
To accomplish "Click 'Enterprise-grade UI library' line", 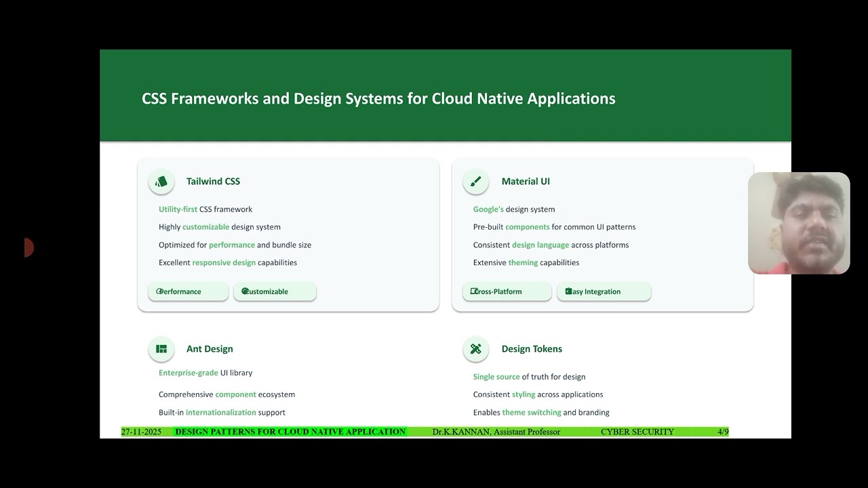I will coord(205,373).
